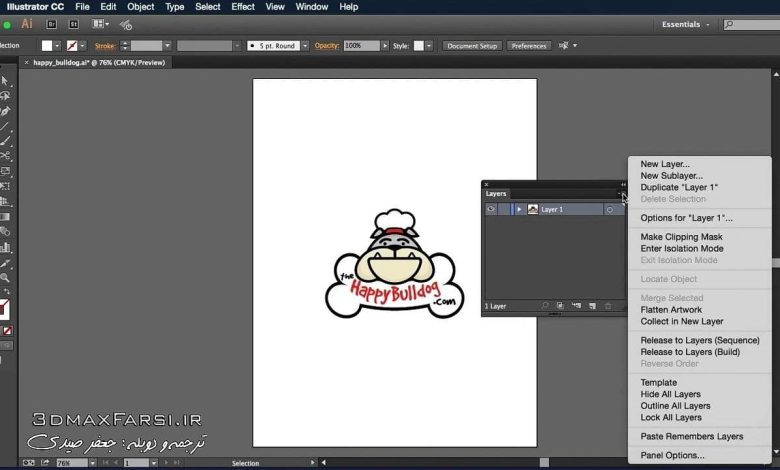Click the Opacity label link
780x470 pixels.
(327, 46)
